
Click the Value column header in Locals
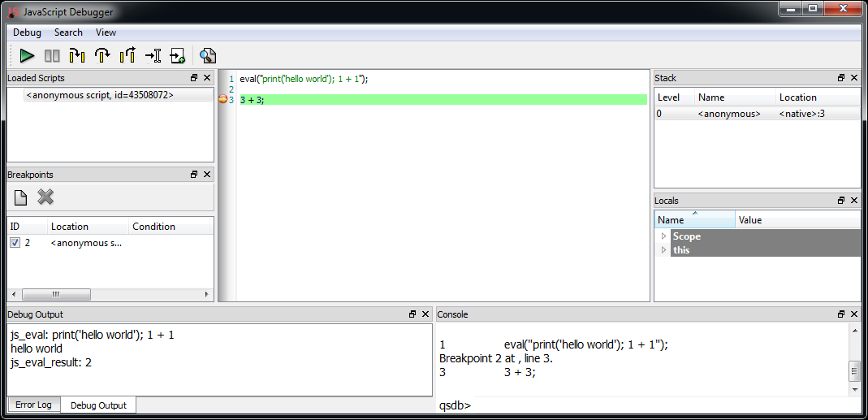coord(798,220)
